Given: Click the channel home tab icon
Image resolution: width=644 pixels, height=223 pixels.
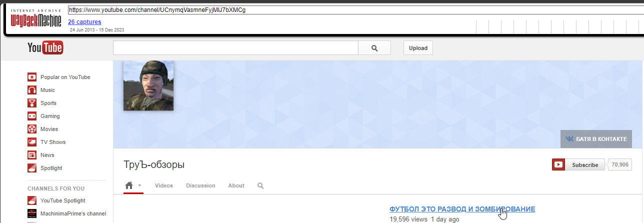Looking at the screenshot, I should tap(129, 185).
